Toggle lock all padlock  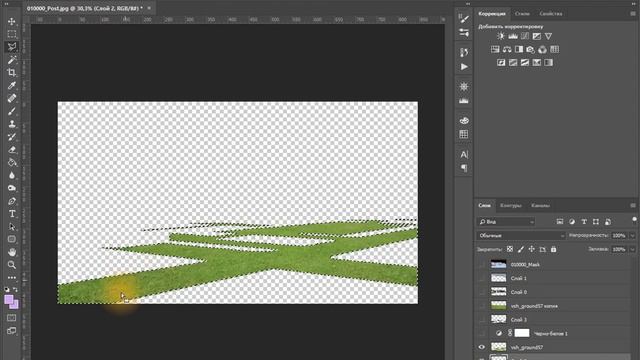[x=553, y=249]
